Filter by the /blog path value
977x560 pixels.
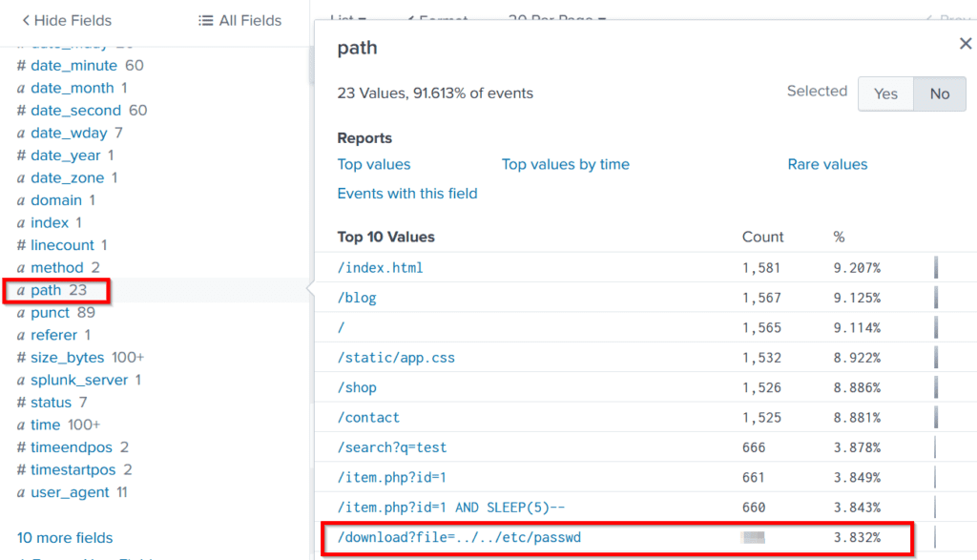point(357,298)
